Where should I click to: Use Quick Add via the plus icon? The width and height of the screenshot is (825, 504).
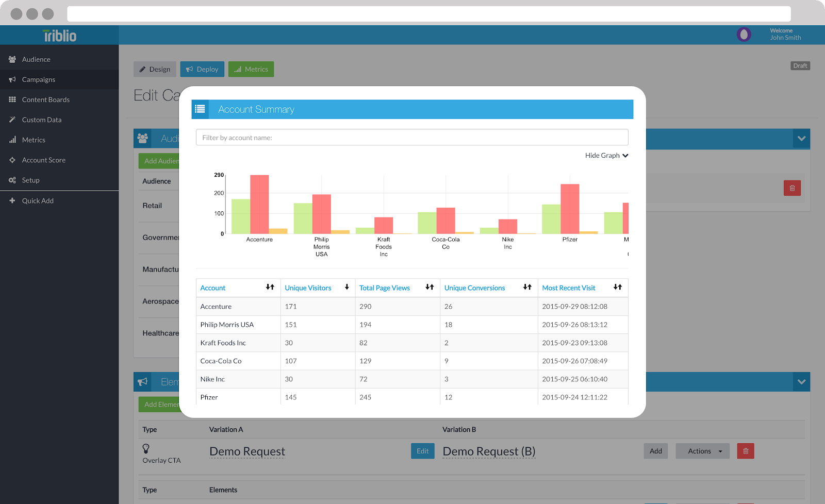[x=12, y=200]
